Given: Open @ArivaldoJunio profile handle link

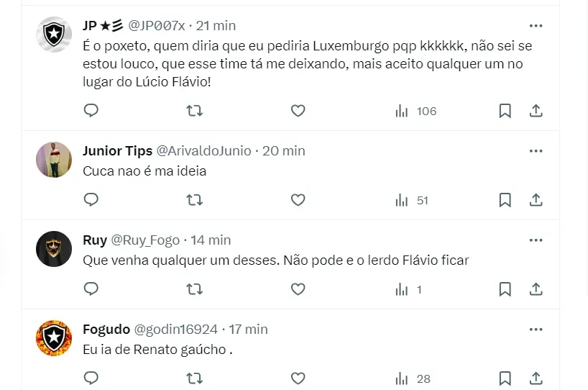Looking at the screenshot, I should 203,150.
